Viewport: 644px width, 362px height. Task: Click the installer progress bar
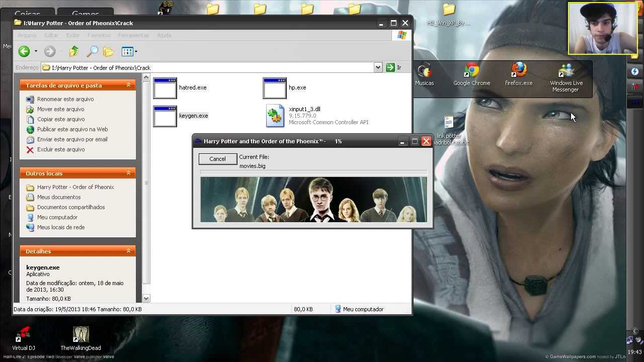coord(313,172)
